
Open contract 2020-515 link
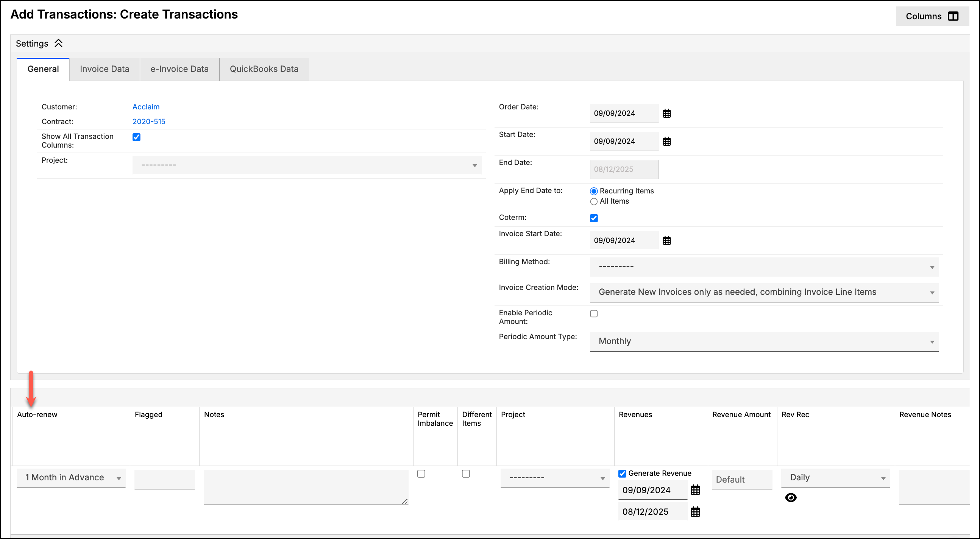click(149, 122)
